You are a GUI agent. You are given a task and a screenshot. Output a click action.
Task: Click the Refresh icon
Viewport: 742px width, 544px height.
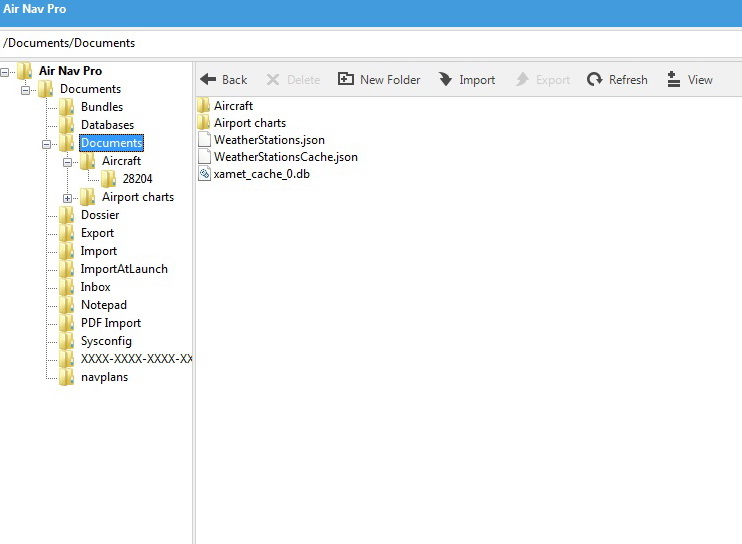595,80
